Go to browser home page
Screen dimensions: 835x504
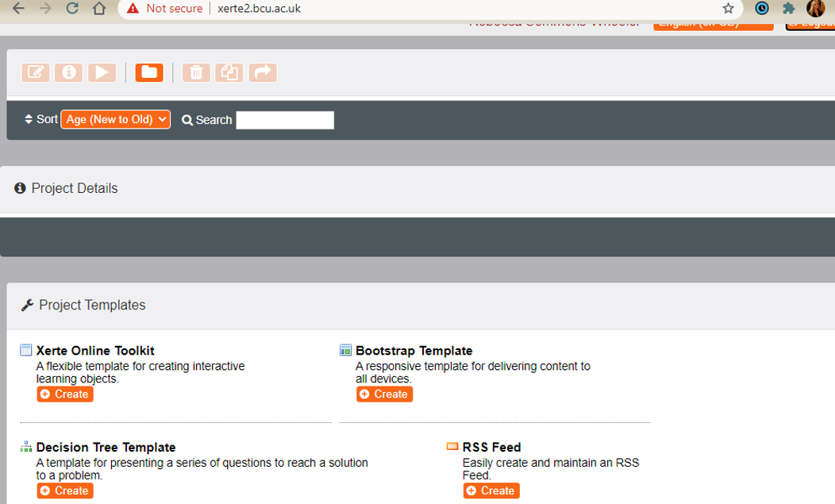[x=99, y=9]
